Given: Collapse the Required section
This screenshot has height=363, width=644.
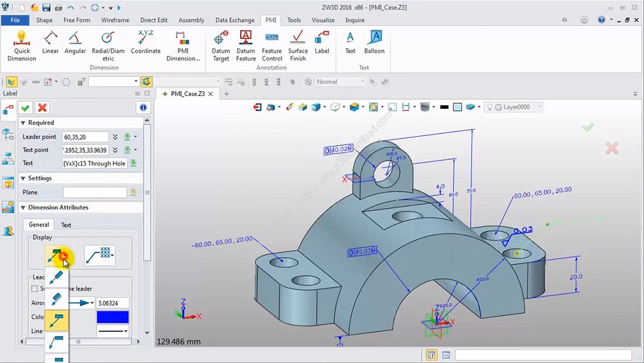Looking at the screenshot, I should click(23, 123).
